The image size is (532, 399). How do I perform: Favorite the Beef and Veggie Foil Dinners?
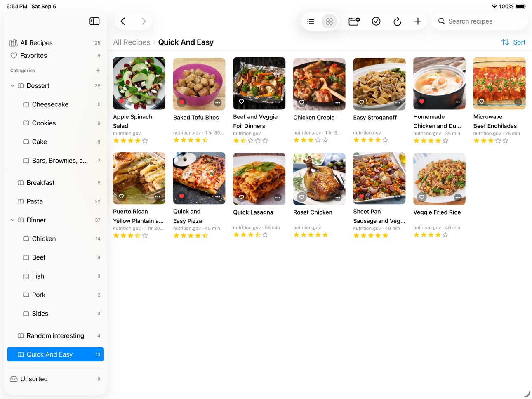pyautogui.click(x=242, y=102)
